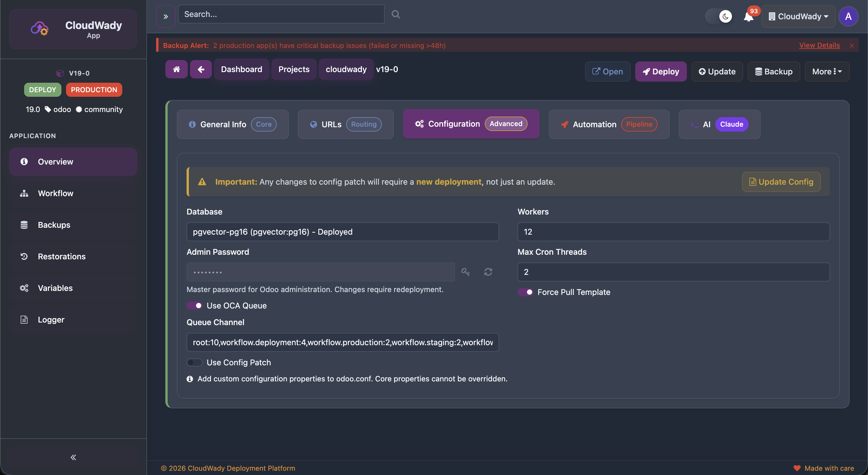Collapse the sidebar with double-chevron
Viewport: 868px width, 475px height.
(73, 457)
